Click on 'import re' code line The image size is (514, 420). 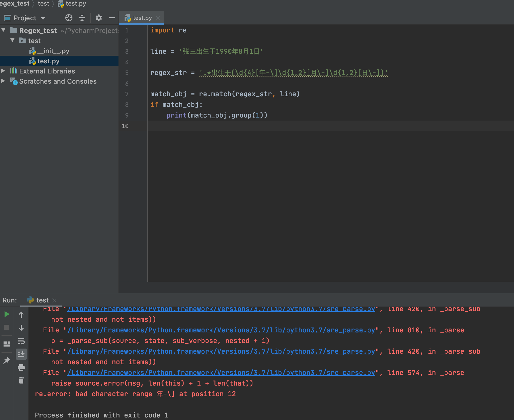pos(168,30)
